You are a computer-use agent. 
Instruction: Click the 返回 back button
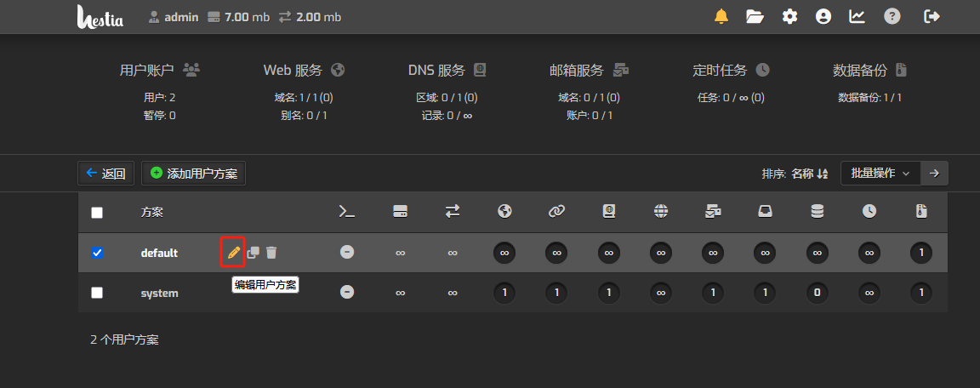(106, 174)
